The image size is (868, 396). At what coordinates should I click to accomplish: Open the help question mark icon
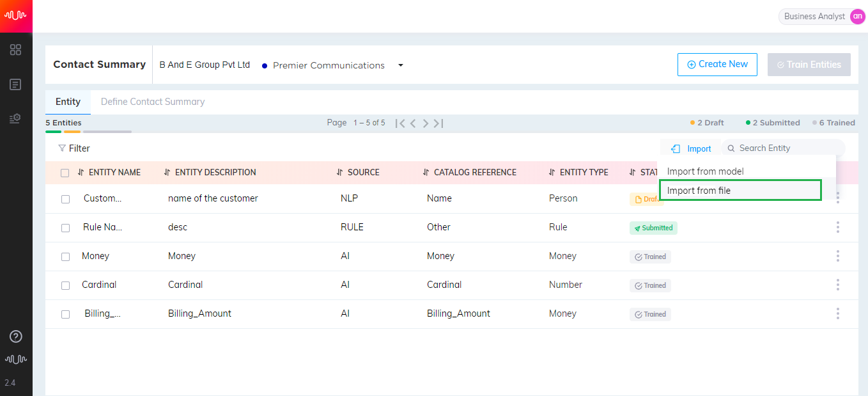[16, 337]
